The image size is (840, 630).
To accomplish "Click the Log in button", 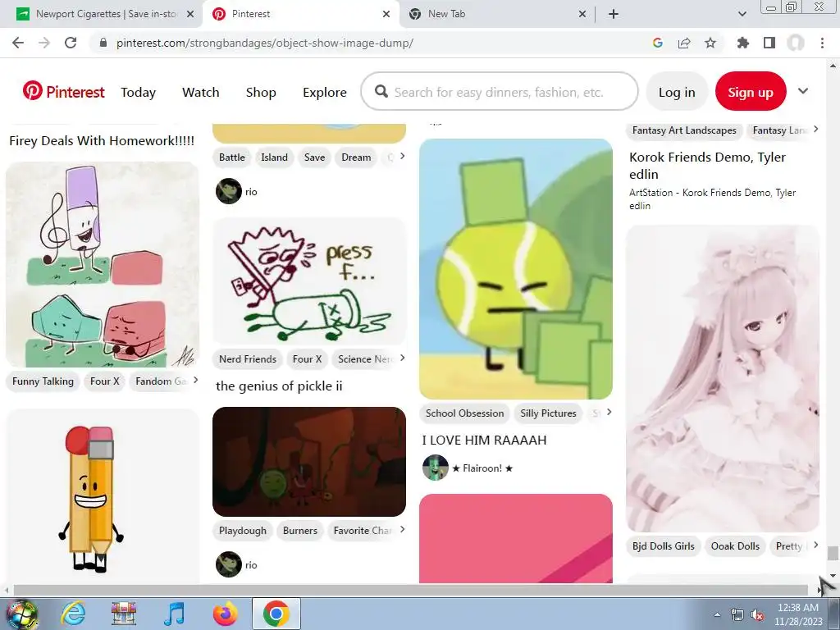I will (677, 92).
